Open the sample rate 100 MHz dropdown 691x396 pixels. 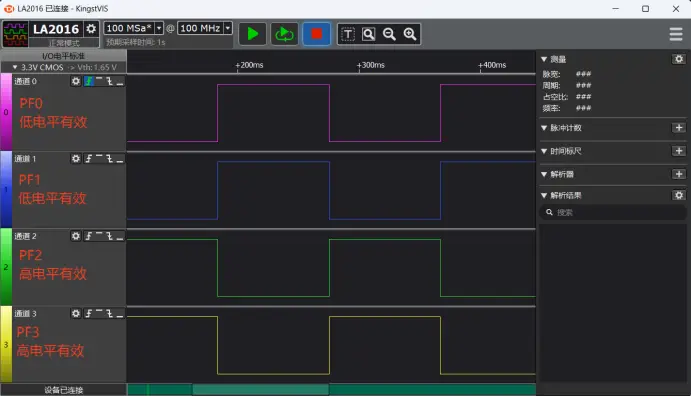pos(228,28)
